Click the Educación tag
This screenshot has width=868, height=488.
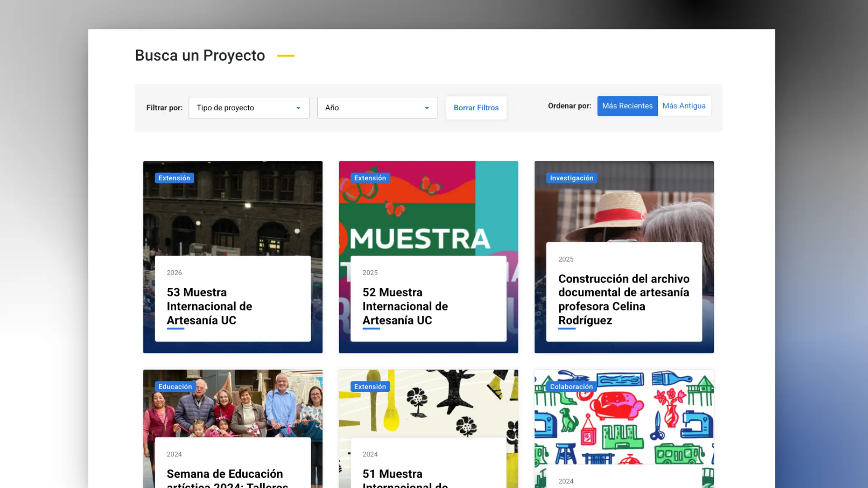[x=175, y=386]
